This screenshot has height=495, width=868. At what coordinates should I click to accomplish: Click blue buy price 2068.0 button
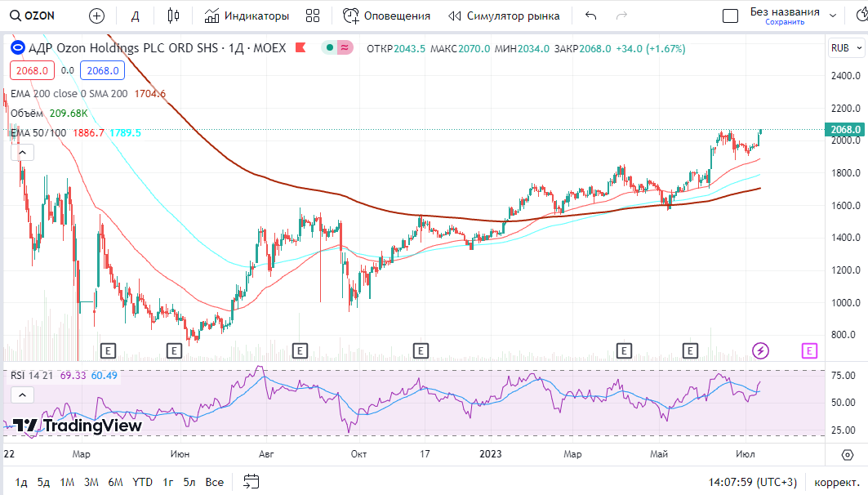(x=102, y=70)
